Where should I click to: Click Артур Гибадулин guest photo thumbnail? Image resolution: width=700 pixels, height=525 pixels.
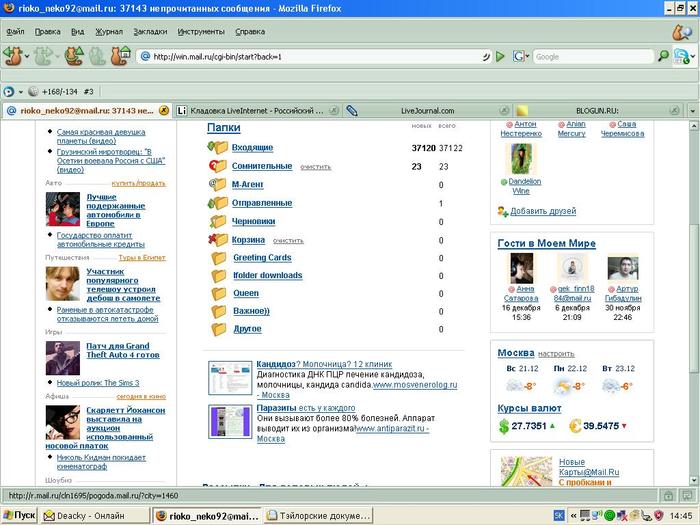622,268
